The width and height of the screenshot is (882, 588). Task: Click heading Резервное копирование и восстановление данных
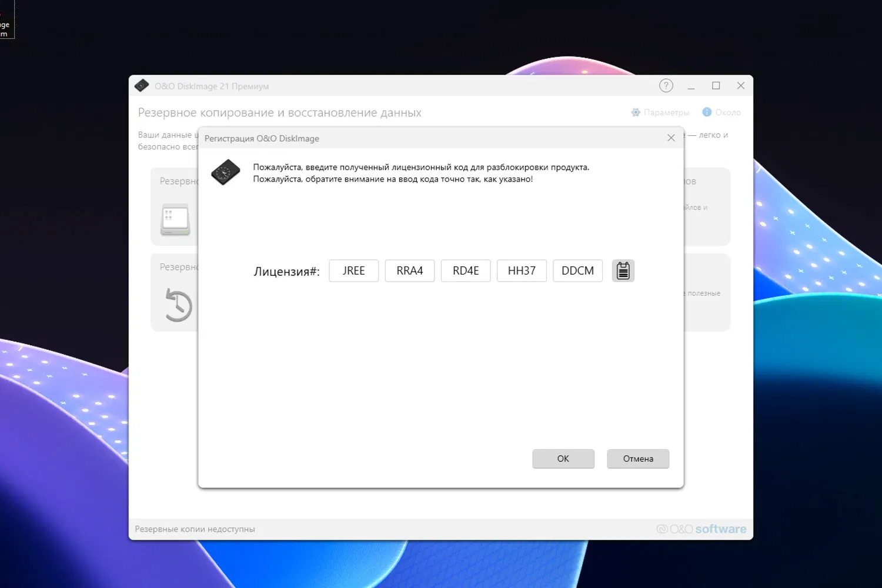tap(280, 113)
